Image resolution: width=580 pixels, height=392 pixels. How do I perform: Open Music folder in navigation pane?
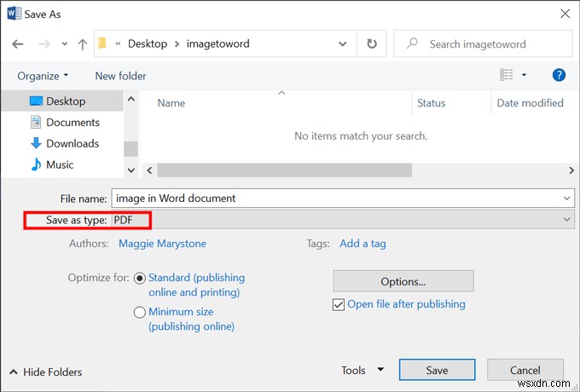[60, 164]
